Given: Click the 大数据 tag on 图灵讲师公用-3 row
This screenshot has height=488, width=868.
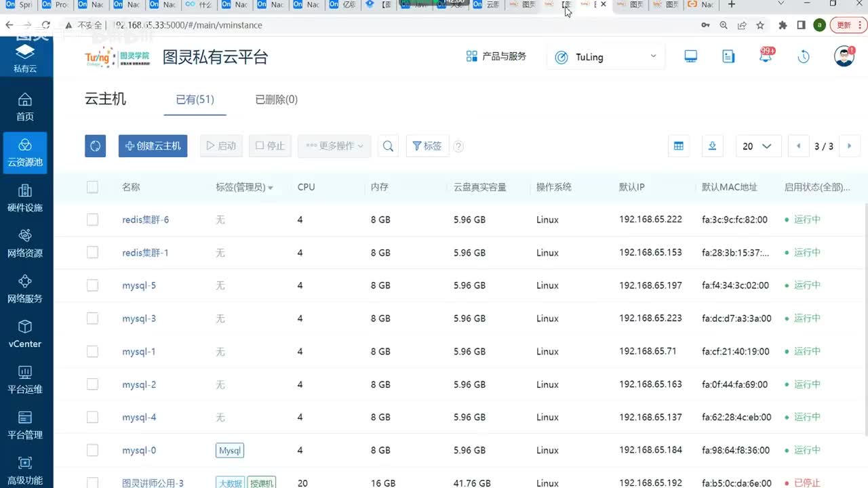Looking at the screenshot, I should (x=231, y=483).
